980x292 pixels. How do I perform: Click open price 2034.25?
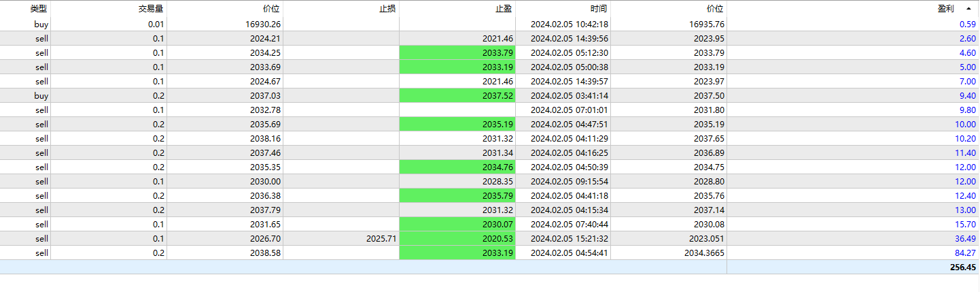264,52
